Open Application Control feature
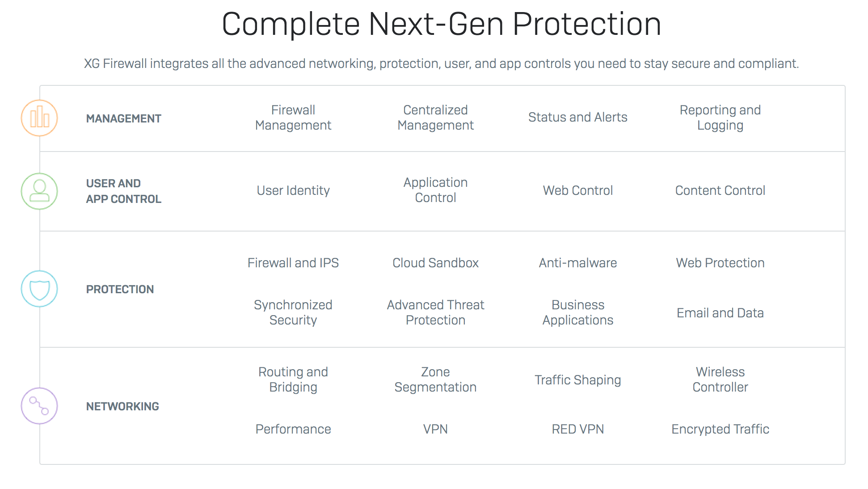Image resolution: width=868 pixels, height=489 pixels. [x=436, y=190]
